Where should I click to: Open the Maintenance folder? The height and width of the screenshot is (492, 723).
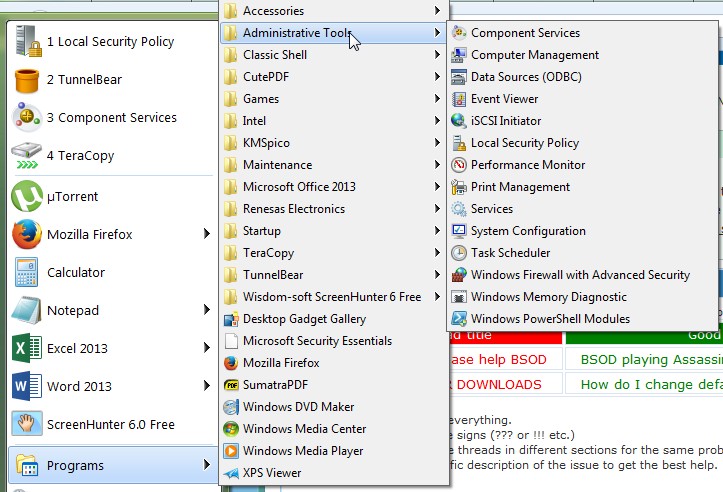tap(334, 165)
